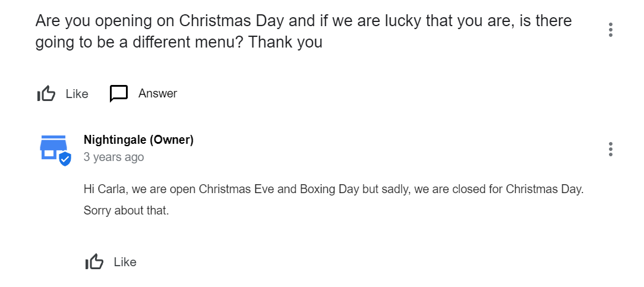Click the speech bubble Answer icon
The height and width of the screenshot is (287, 644).
(119, 93)
